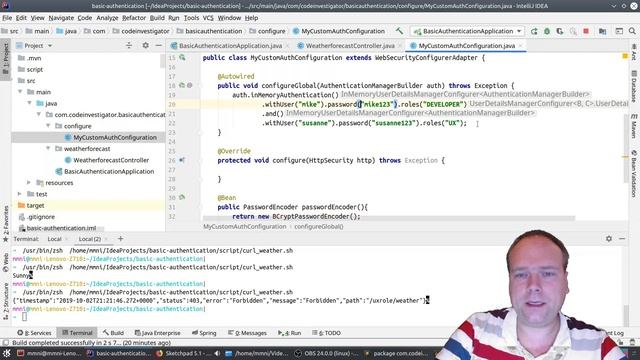The height and width of the screenshot is (360, 640).
Task: Collapse the main folder in tree
Action: coord(20,92)
